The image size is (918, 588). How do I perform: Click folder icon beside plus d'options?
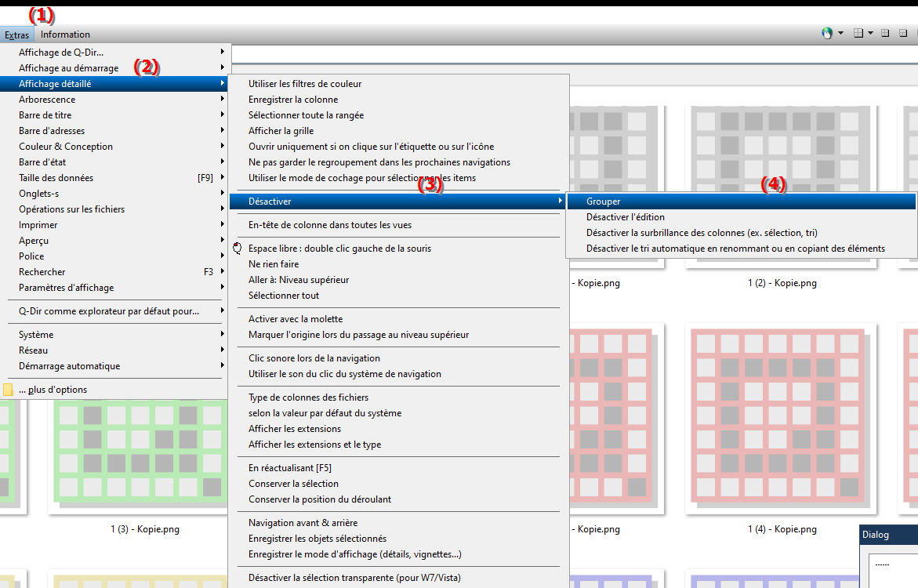click(8, 390)
